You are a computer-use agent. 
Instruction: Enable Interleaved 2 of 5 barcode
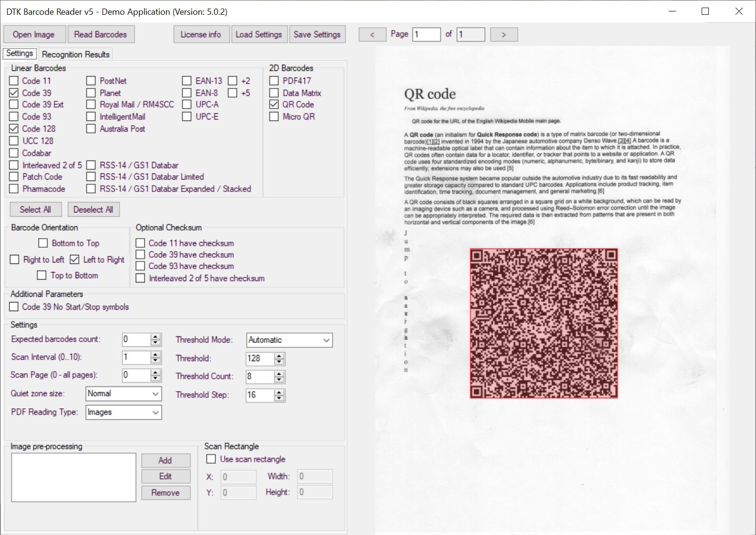[x=14, y=165]
